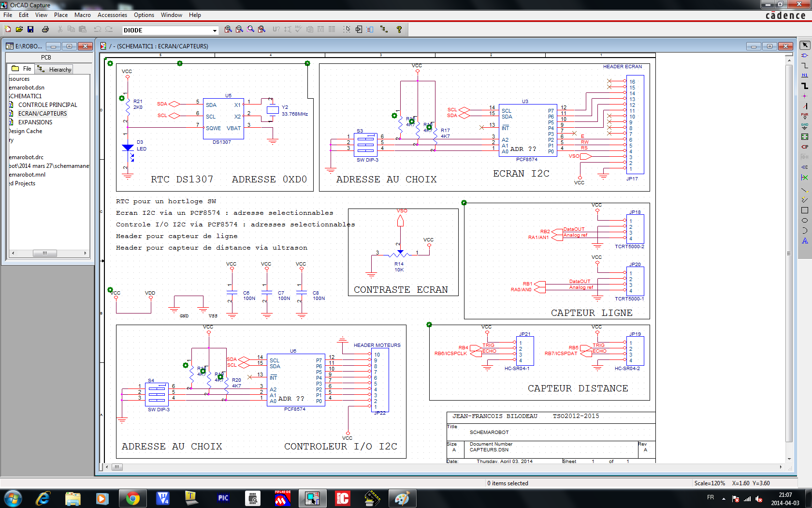Select the Place Power PWR tool
This screenshot has width=812, height=508.
[x=805, y=116]
